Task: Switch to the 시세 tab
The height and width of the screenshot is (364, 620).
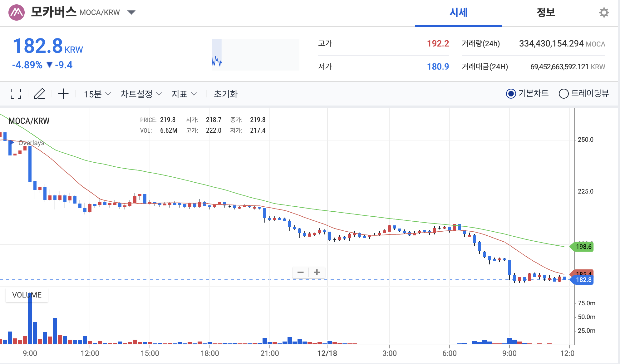Action: 458,13
